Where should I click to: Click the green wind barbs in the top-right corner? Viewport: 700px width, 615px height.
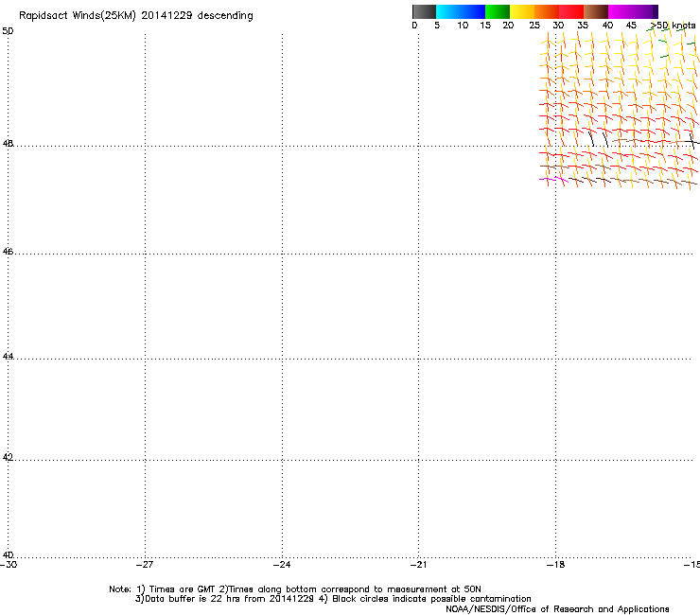pyautogui.click(x=671, y=43)
